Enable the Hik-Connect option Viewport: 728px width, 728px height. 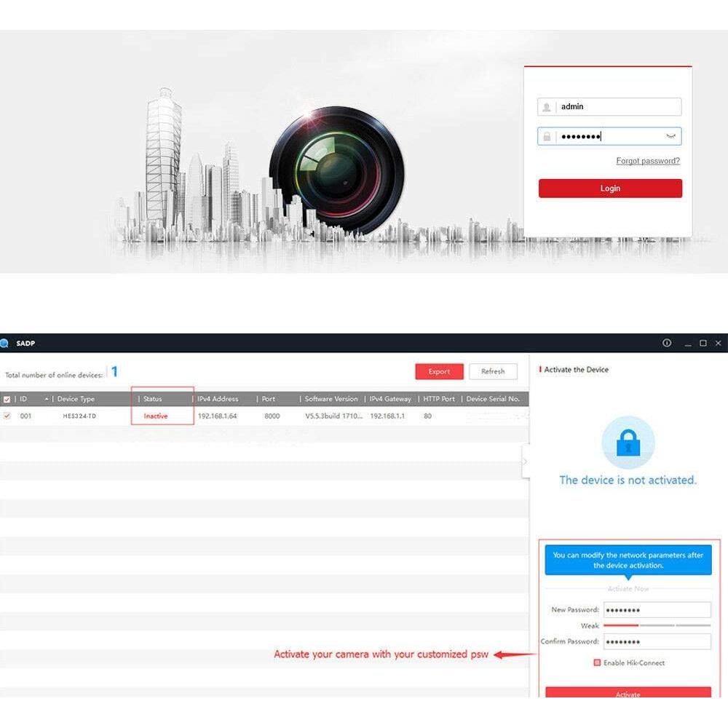tap(596, 662)
